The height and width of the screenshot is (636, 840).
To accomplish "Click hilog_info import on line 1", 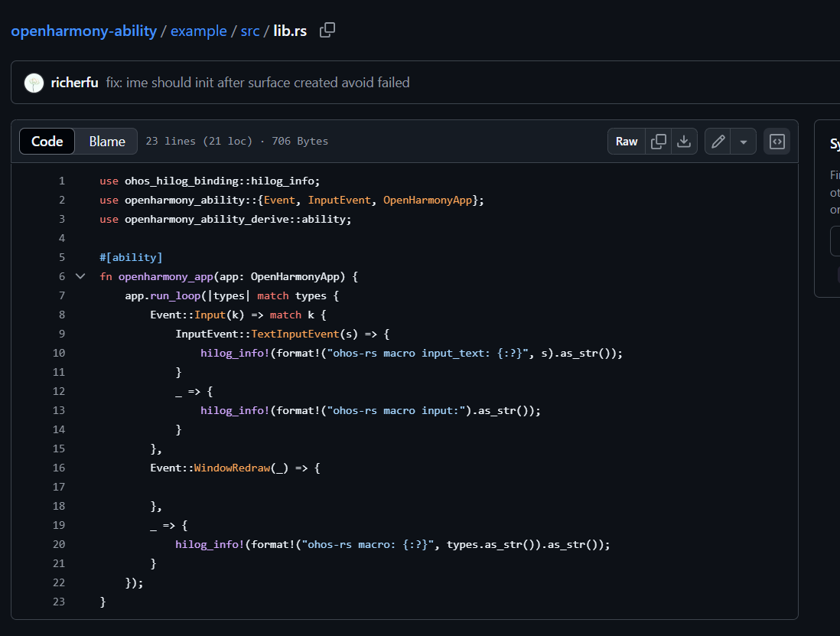I will click(x=282, y=181).
